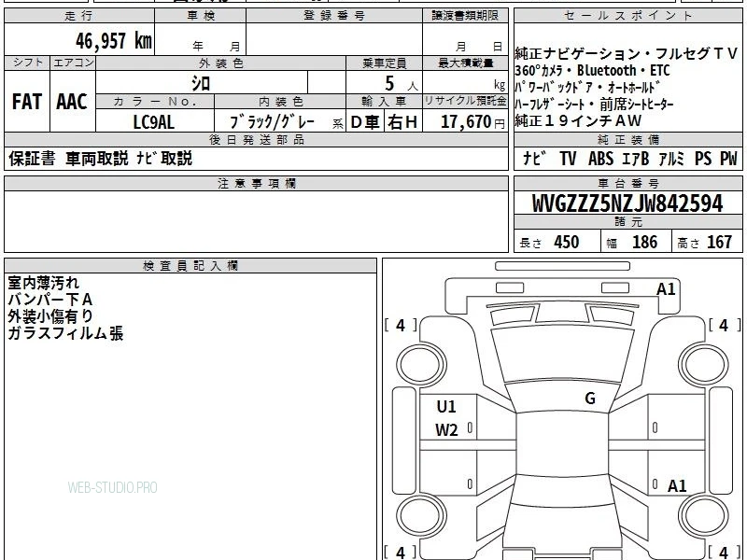Click the W2 damage mark on diagram

(x=446, y=430)
